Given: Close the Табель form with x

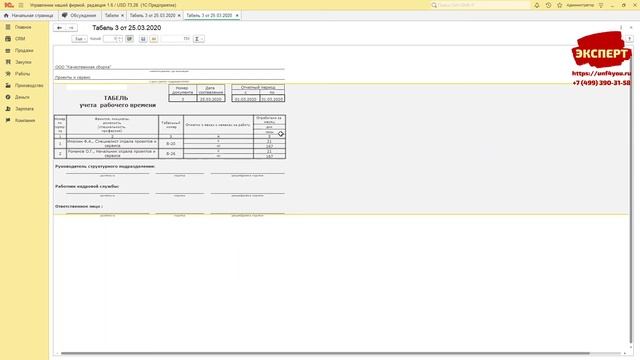Looking at the screenshot, I should point(631,28).
